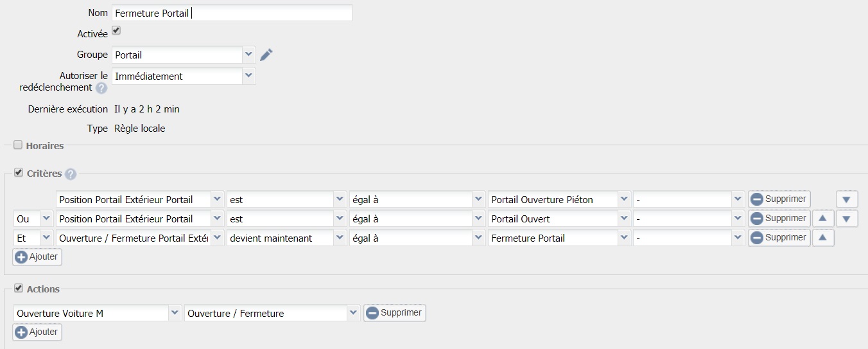
Task: Open the Groupe Portail dropdown
Action: pyautogui.click(x=248, y=55)
